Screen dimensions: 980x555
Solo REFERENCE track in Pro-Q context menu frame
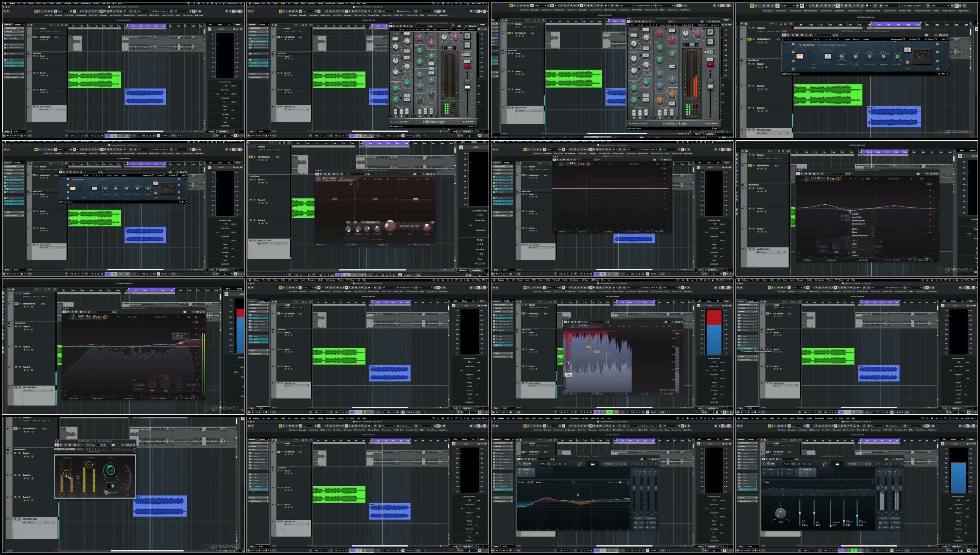[753, 165]
